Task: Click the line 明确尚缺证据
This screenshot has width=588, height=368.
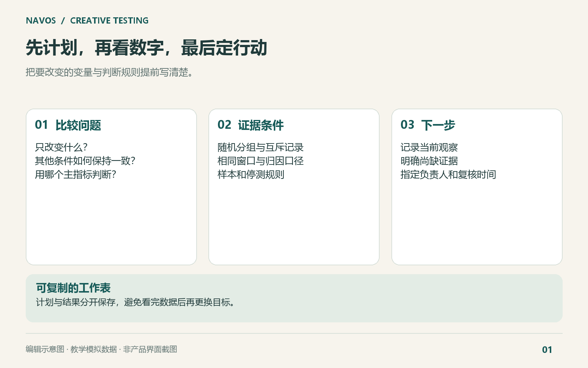Action: pyautogui.click(x=429, y=161)
